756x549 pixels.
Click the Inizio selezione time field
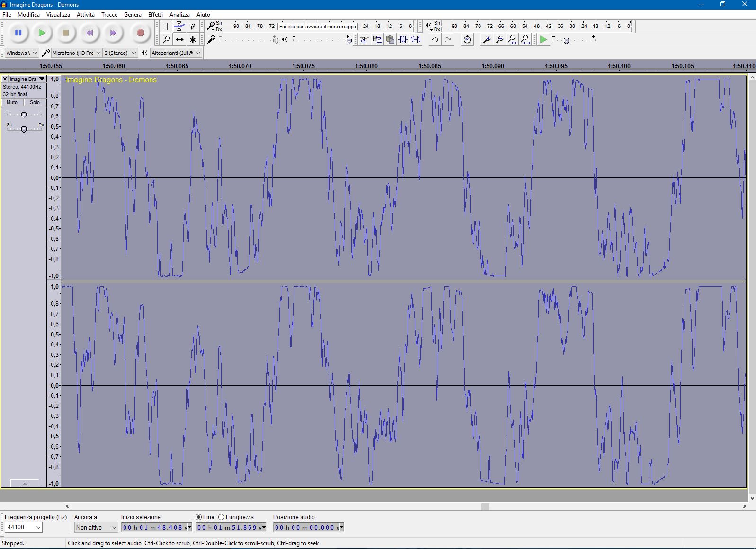pyautogui.click(x=156, y=527)
